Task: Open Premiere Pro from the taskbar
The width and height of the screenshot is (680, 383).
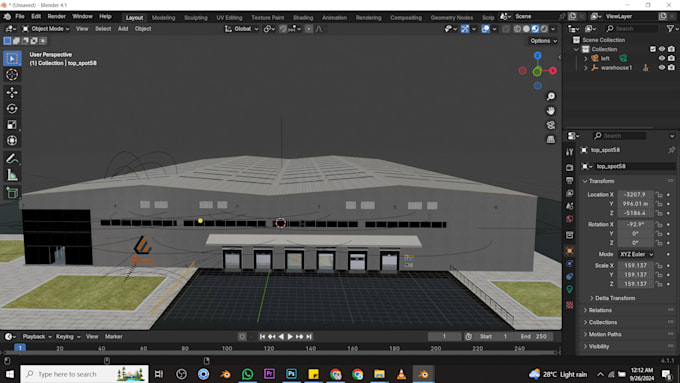Action: coord(269,374)
